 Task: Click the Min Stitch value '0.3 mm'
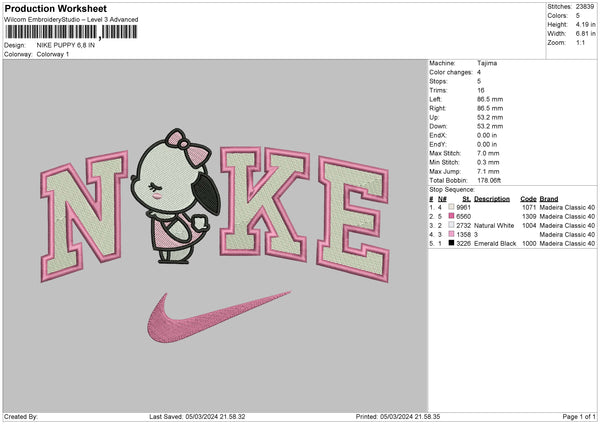tap(488, 162)
